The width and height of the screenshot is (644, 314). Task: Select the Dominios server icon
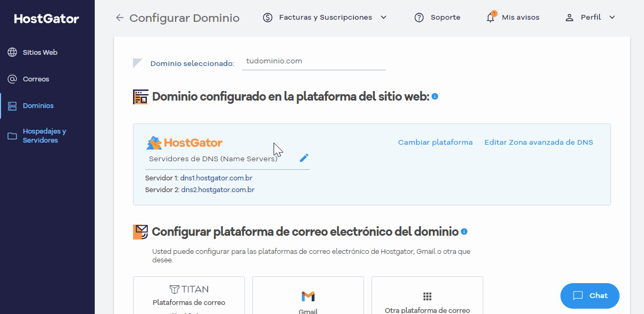[12, 106]
